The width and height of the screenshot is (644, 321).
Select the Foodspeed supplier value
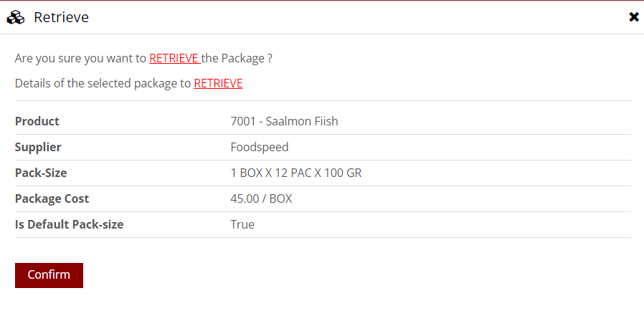(x=260, y=147)
